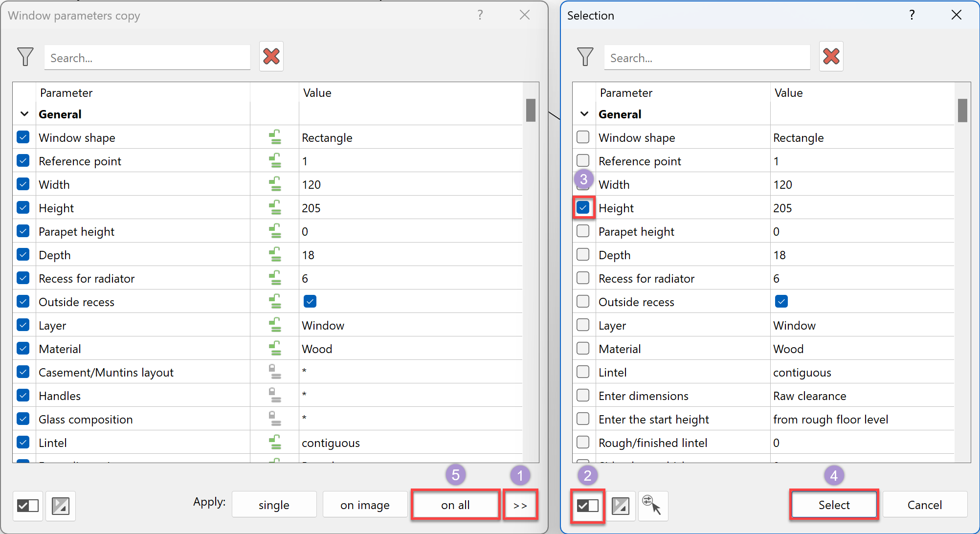Click the filter funnel icon in the Selection dialog
This screenshot has width=980, height=534.
tap(585, 57)
